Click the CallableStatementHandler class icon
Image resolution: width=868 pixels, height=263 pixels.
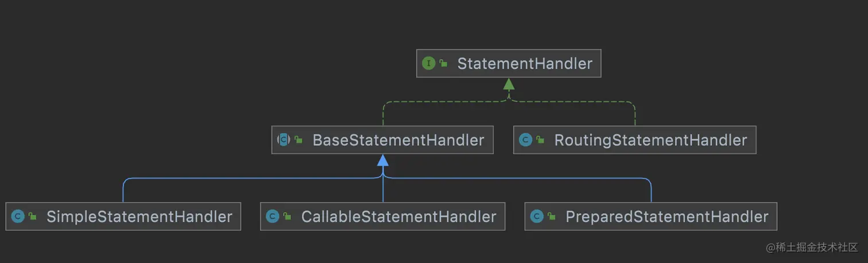272,216
